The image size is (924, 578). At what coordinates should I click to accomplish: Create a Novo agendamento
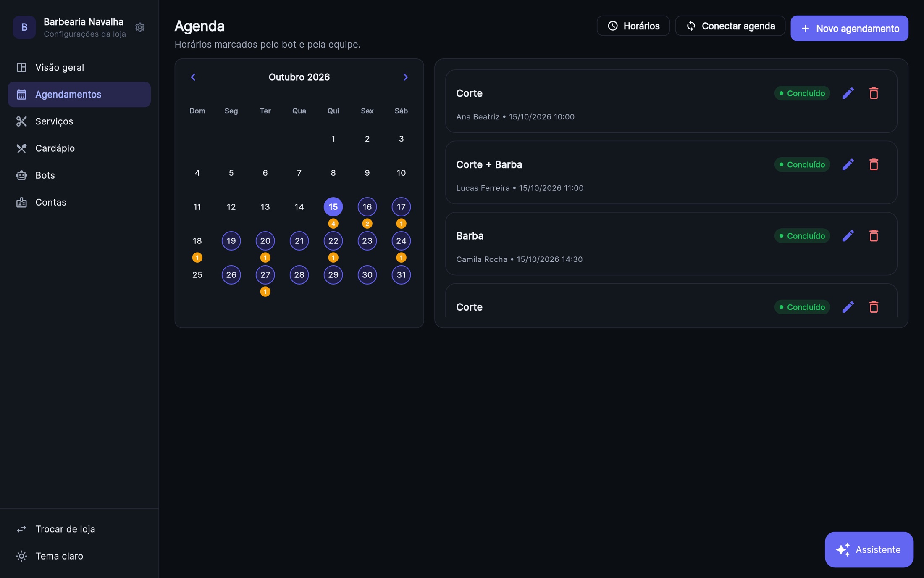(849, 28)
